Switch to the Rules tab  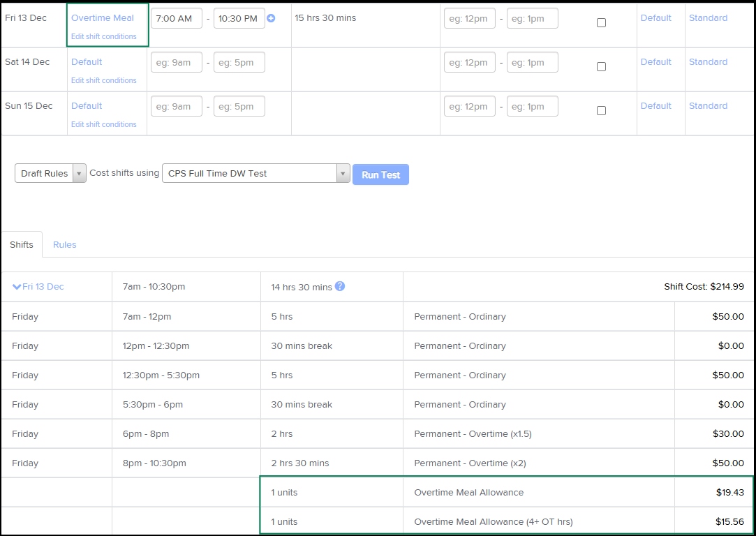point(64,245)
